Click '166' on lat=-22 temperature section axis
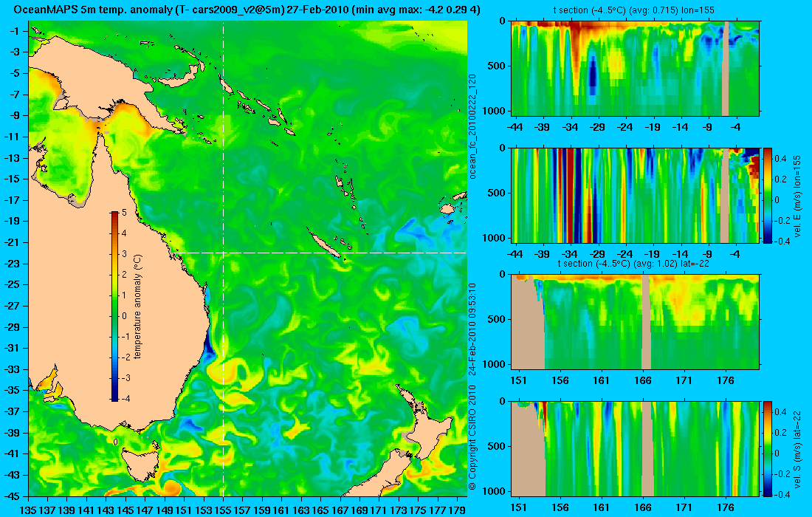Screen dimensions: 812x517 tap(643, 381)
